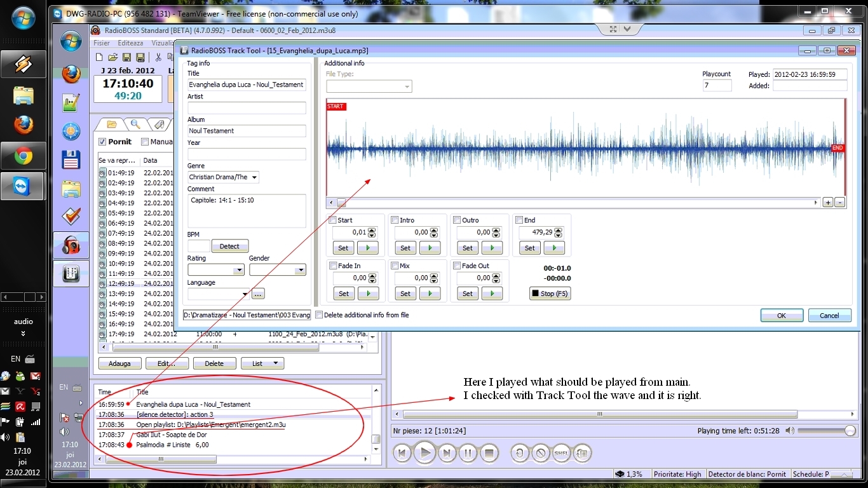Toggle the Manual checkbox in the scheduler
This screenshot has height=488, width=868.
145,142
